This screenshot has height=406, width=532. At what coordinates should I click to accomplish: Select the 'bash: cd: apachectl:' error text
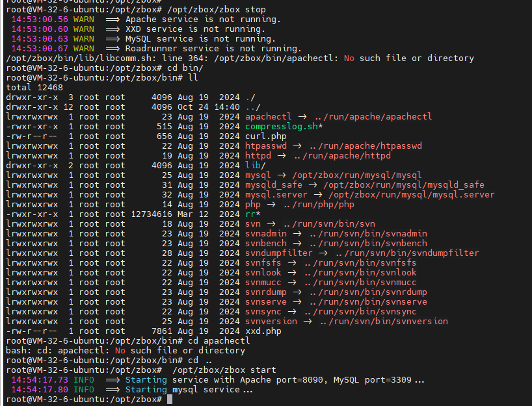click(58, 351)
